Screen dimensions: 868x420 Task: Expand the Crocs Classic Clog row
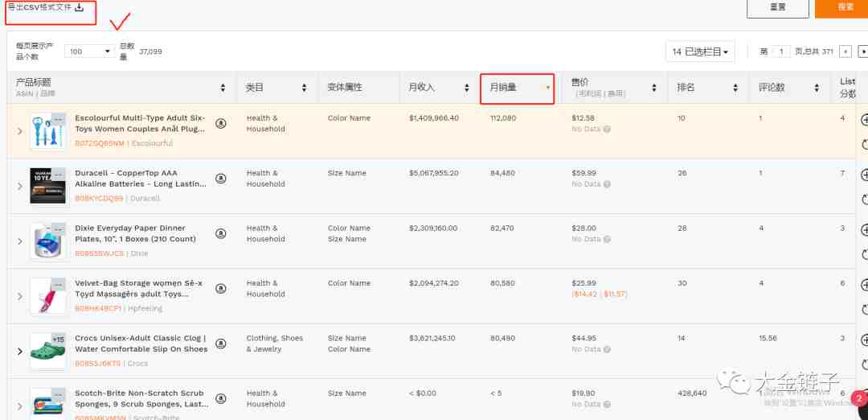tap(20, 352)
